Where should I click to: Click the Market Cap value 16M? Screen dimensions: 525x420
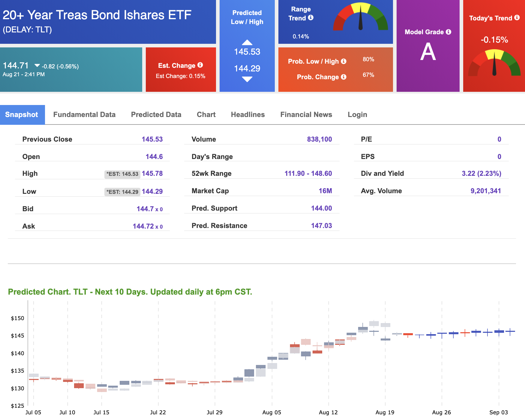click(x=325, y=191)
